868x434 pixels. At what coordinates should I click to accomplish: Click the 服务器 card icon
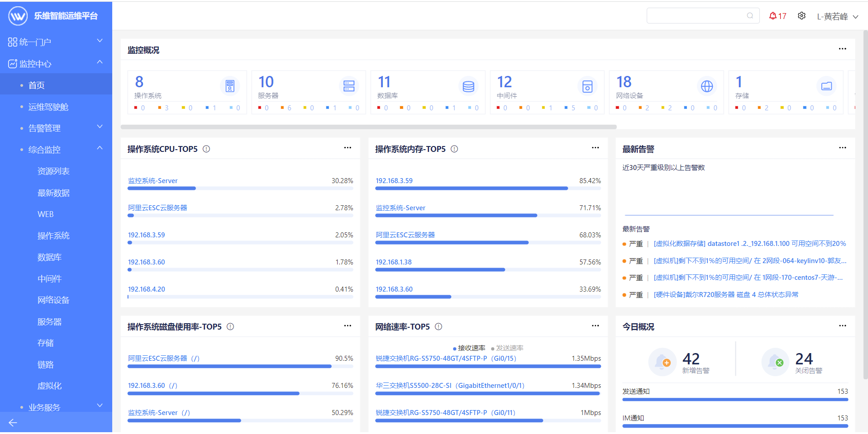(x=349, y=86)
